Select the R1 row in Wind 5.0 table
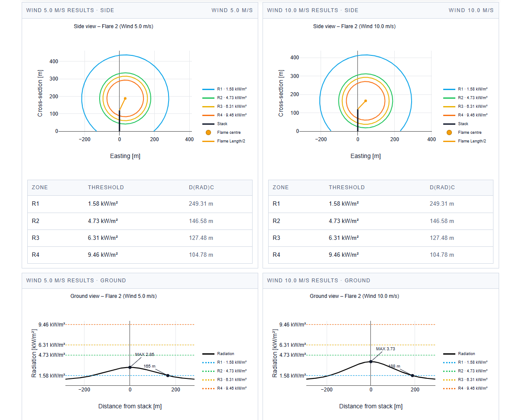This screenshot has height=420, width=519. coord(139,204)
